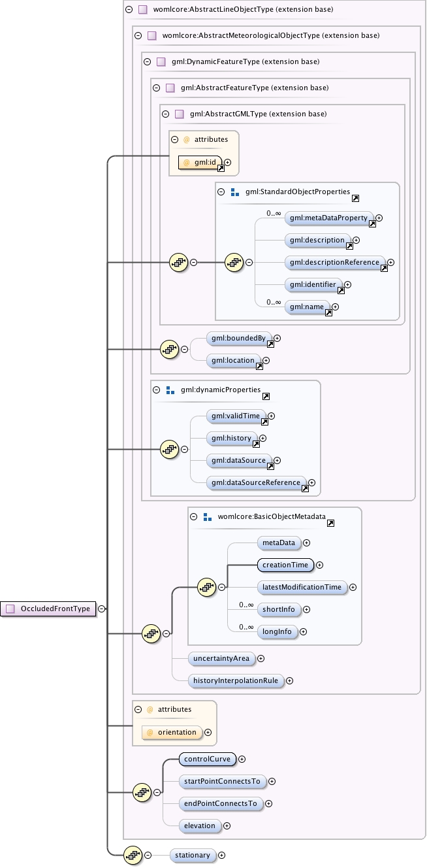427x868 pixels.
Task: Expand the stationary element
Action: pos(221,855)
